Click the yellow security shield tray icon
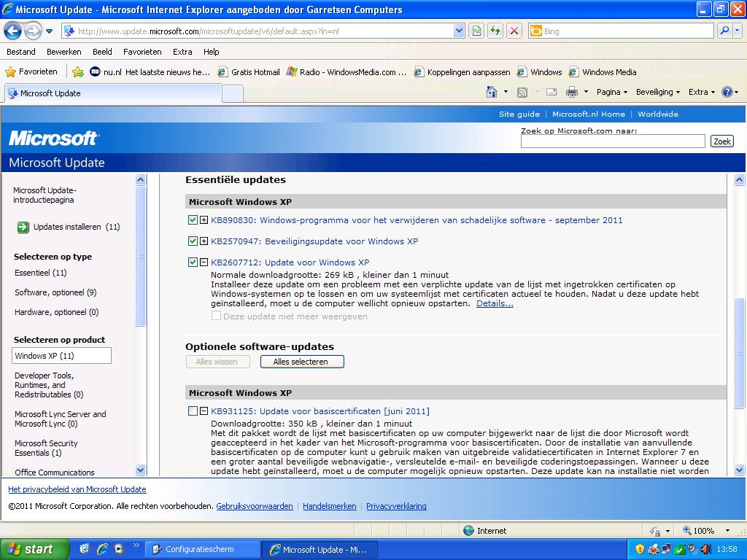Image resolution: width=747 pixels, height=560 pixels. [639, 550]
